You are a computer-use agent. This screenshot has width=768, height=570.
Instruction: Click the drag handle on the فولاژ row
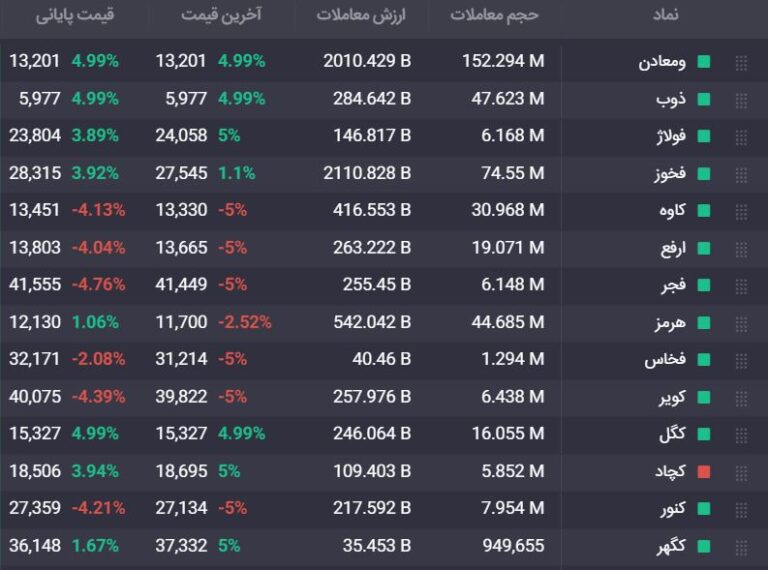[x=741, y=137]
